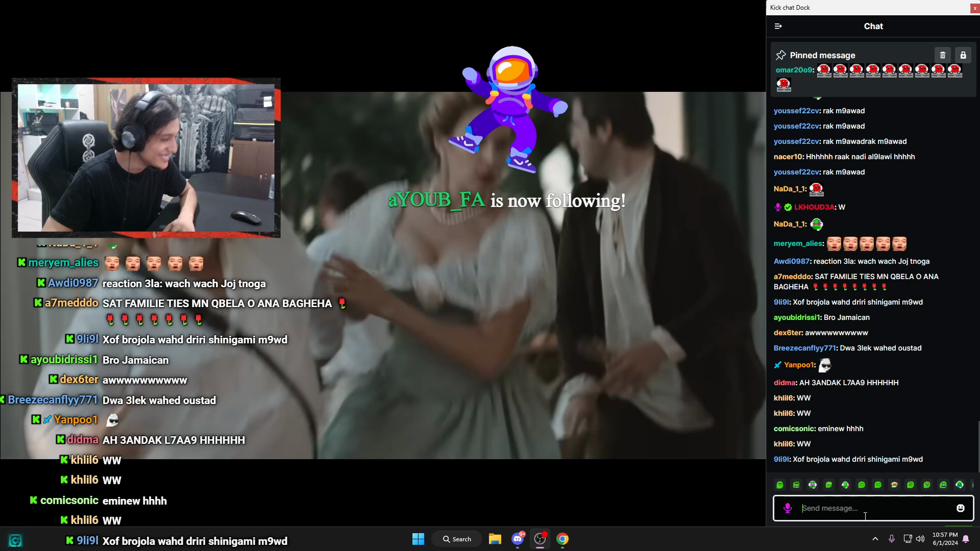The height and width of the screenshot is (551, 980).
Task: Pick the red-faced emote in quick emote row
Action: (x=894, y=485)
